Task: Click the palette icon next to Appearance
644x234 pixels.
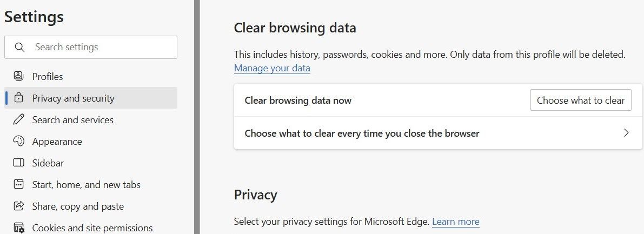Action: click(19, 141)
